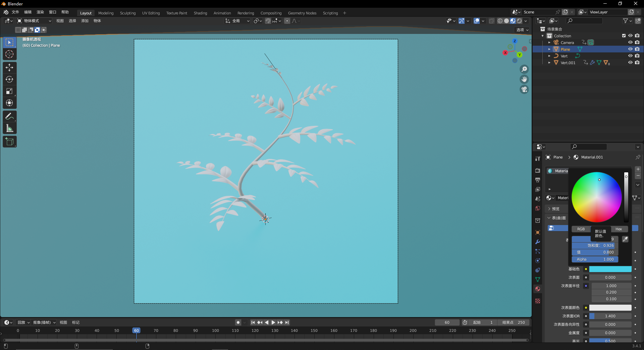Open the Scene properties tab
The image size is (644, 350).
pos(538,199)
